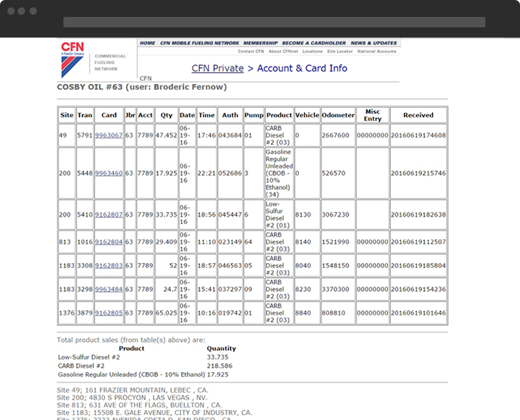Open the News & Updates menu

[x=374, y=43]
